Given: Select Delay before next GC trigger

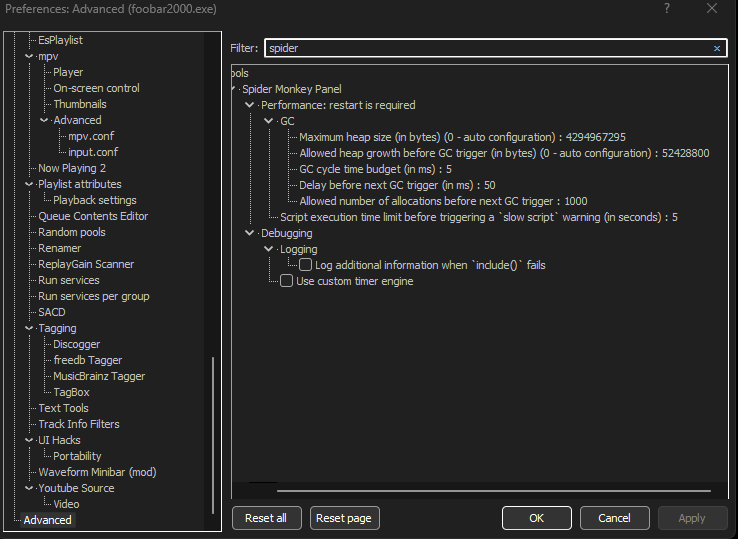Looking at the screenshot, I should click(397, 185).
